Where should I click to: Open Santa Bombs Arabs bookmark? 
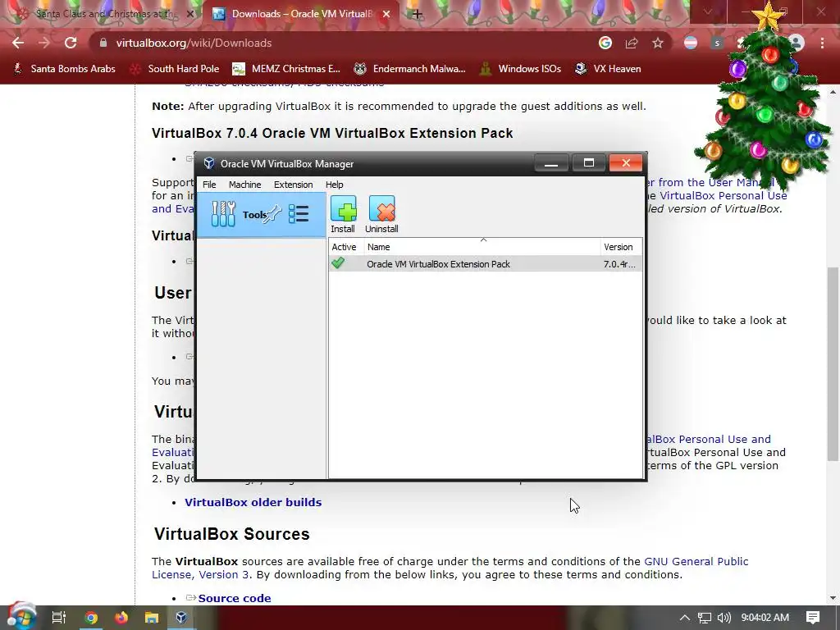[x=64, y=69]
